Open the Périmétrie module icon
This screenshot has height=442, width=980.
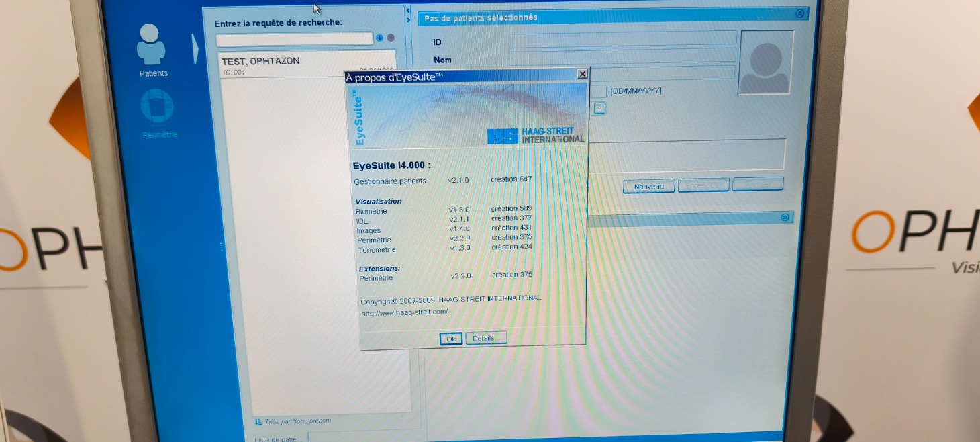(x=157, y=107)
